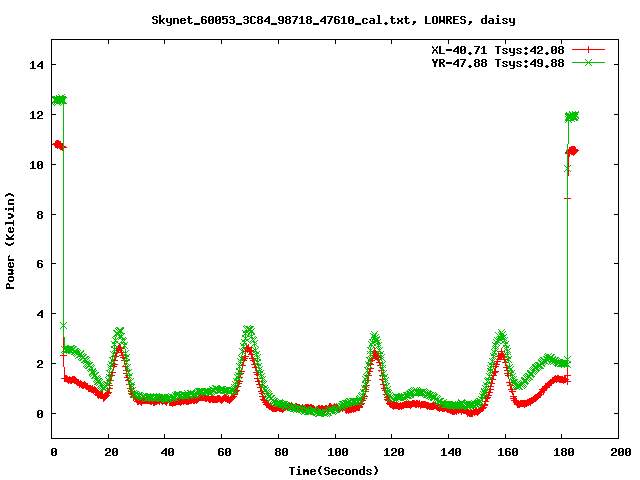Click the "Time(Seconds)" x-axis label
Image resolution: width=640 pixels, height=480 pixels.
tap(335, 470)
